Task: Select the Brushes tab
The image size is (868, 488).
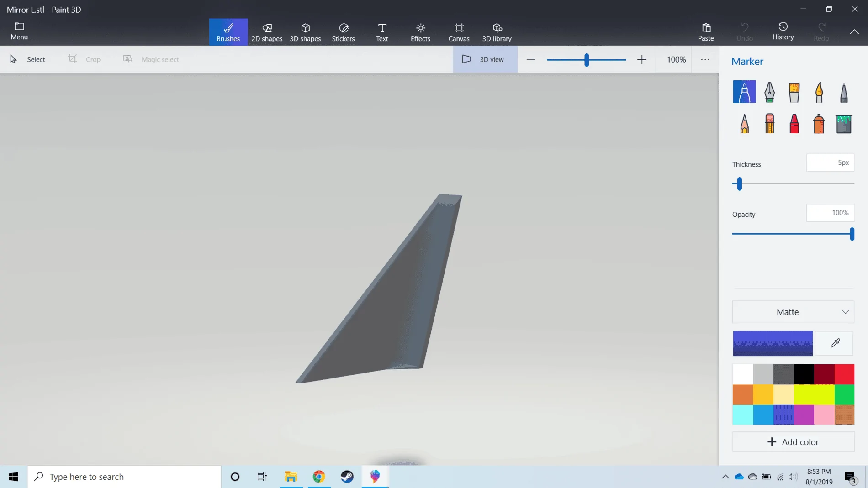Action: [x=228, y=32]
